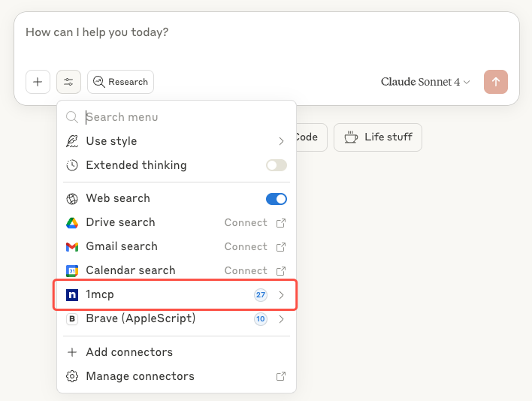
Task: Disable the Web search toggle
Action: pyautogui.click(x=277, y=199)
